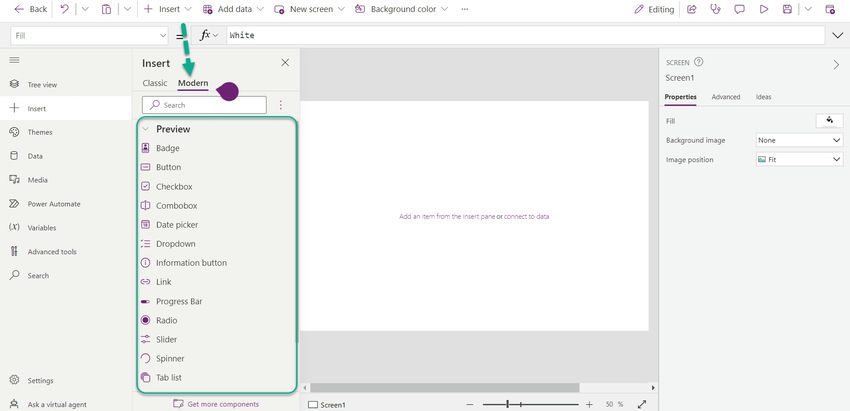The width and height of the screenshot is (850, 411).
Task: Open the Add data menu
Action: pos(233,9)
